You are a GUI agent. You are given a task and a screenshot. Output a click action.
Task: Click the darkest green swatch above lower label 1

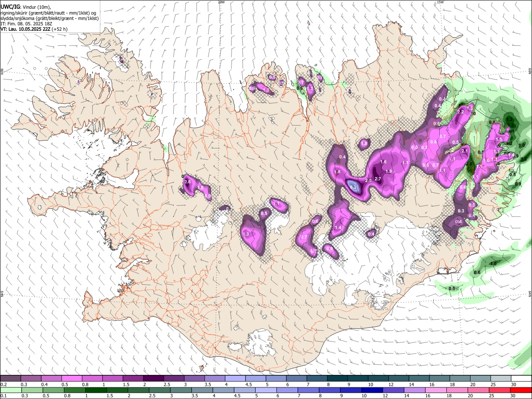(96, 390)
